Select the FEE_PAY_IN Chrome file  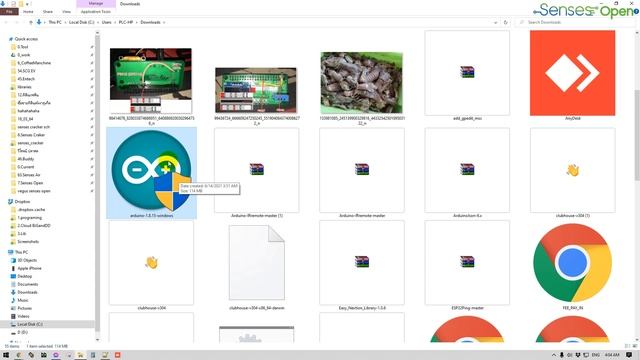pos(572,266)
